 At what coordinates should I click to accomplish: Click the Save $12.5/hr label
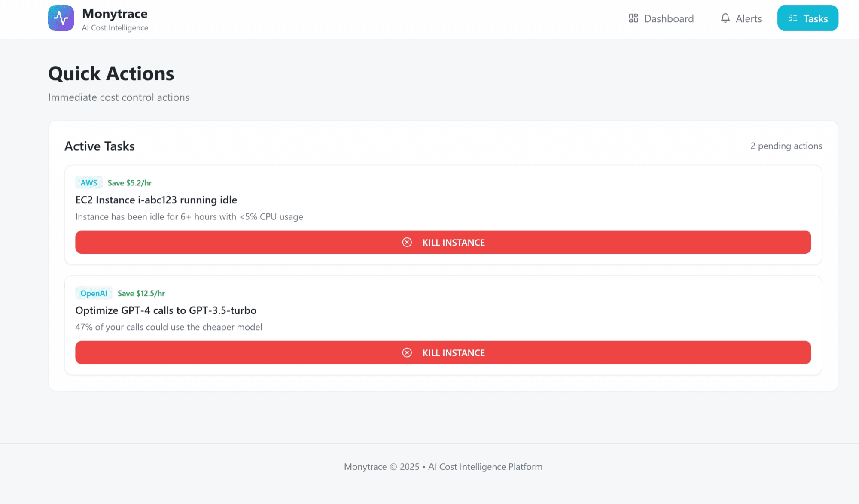pyautogui.click(x=141, y=293)
